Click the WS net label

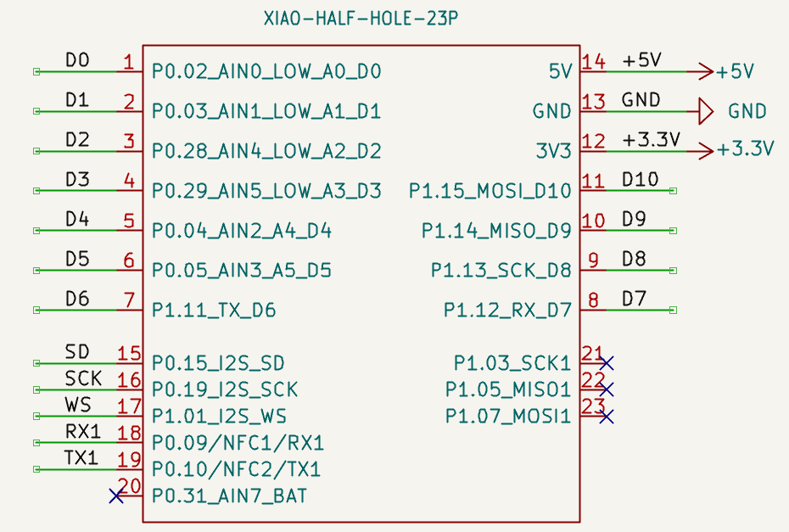[x=78, y=406]
